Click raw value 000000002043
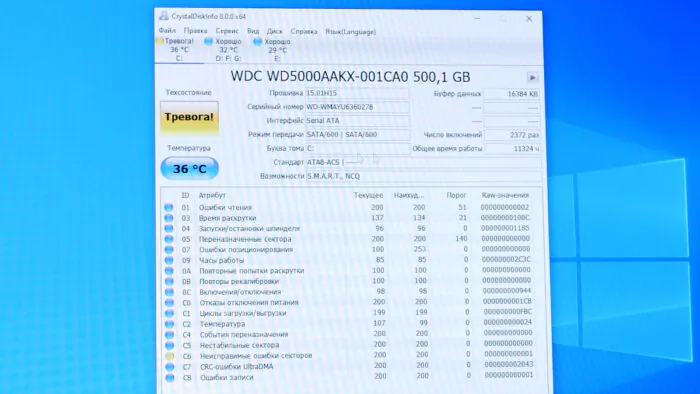700x394 pixels. point(509,365)
